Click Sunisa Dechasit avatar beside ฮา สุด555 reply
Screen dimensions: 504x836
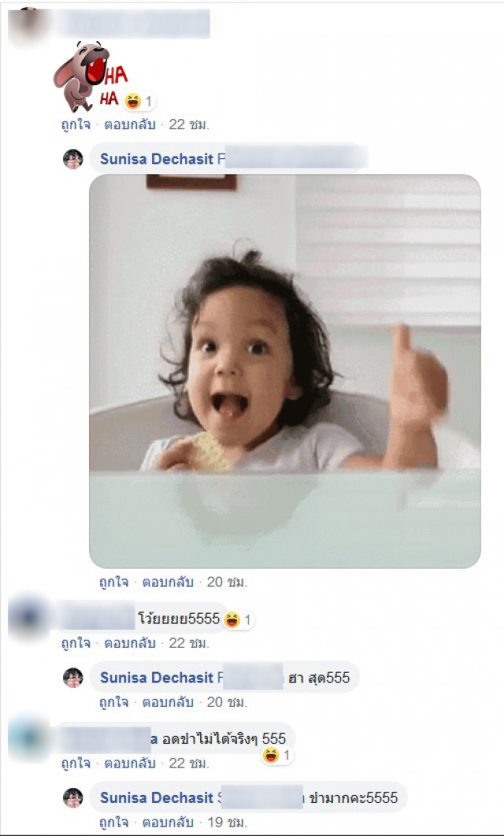tap(73, 678)
